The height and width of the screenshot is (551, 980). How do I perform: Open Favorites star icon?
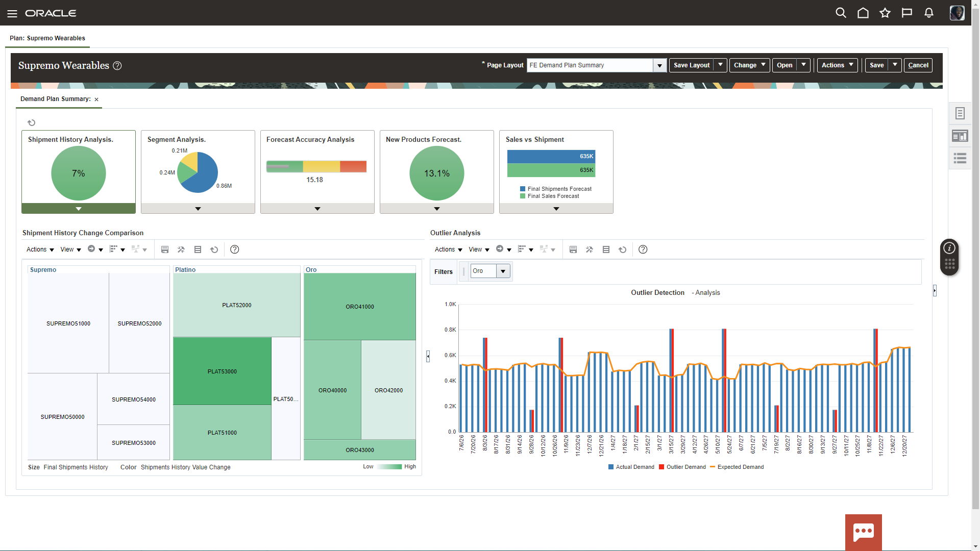pyautogui.click(x=885, y=13)
